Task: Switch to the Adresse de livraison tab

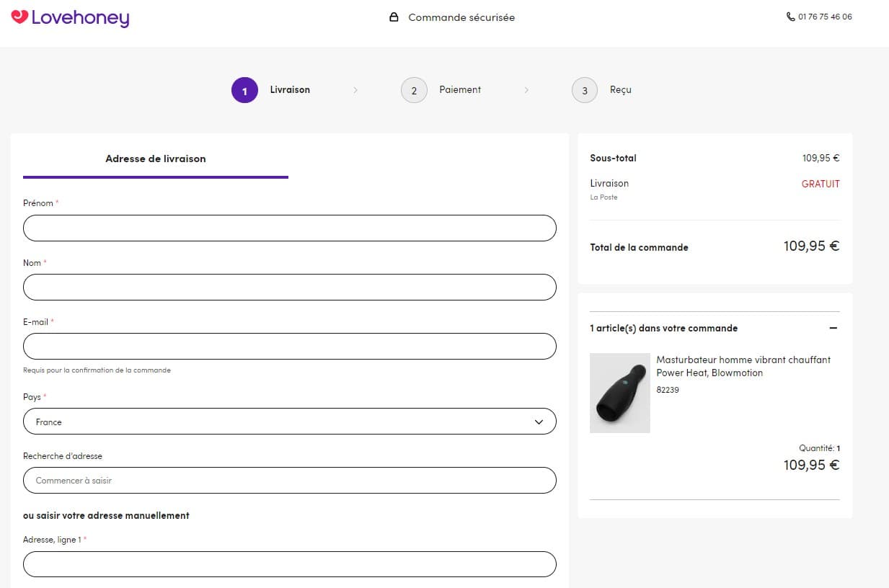Action: coord(156,159)
